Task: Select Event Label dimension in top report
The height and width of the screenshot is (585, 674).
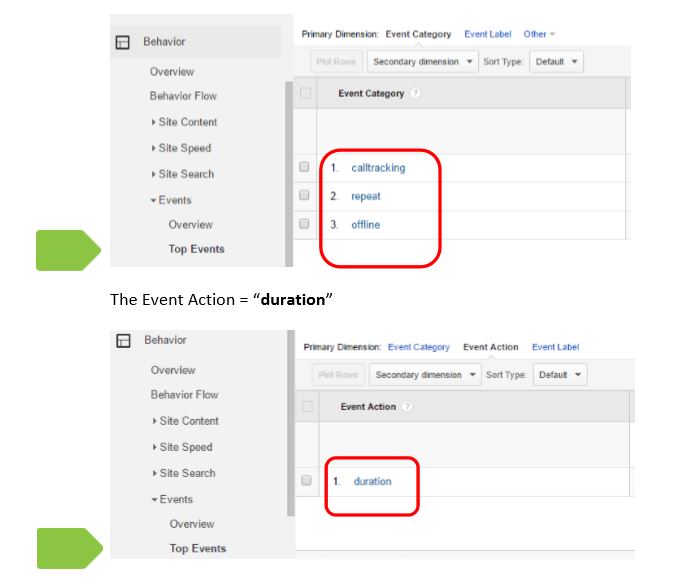Action: [x=487, y=34]
